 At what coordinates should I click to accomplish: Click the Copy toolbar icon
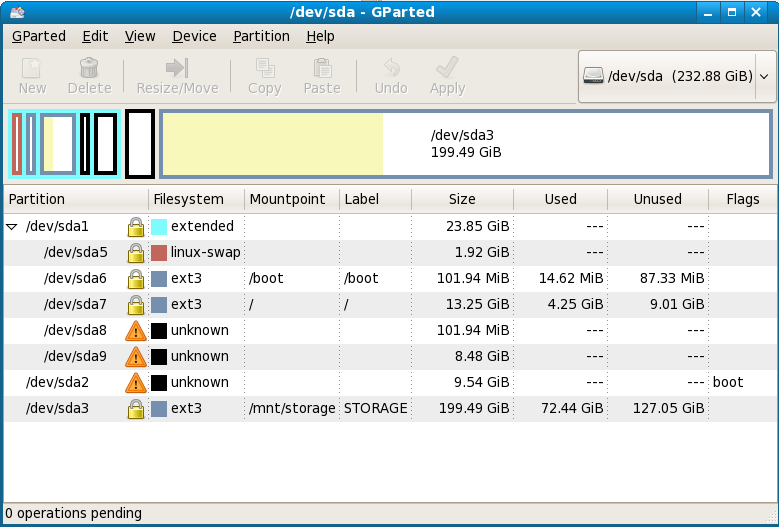click(x=265, y=68)
